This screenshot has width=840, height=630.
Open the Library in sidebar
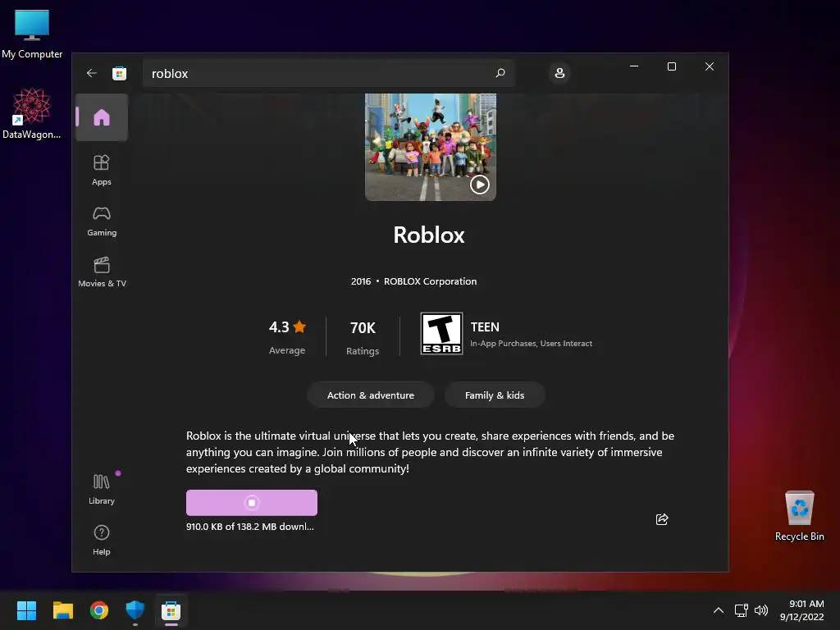(101, 489)
